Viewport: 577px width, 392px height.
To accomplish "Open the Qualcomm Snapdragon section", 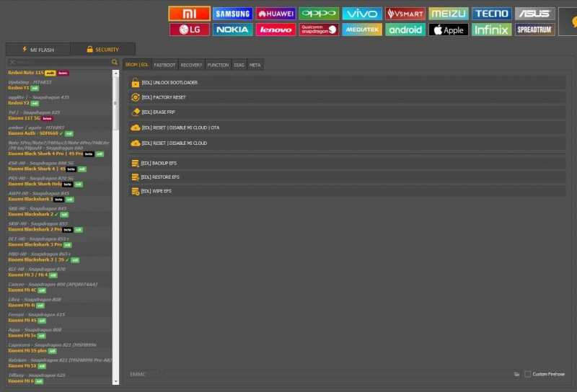I will [x=319, y=30].
